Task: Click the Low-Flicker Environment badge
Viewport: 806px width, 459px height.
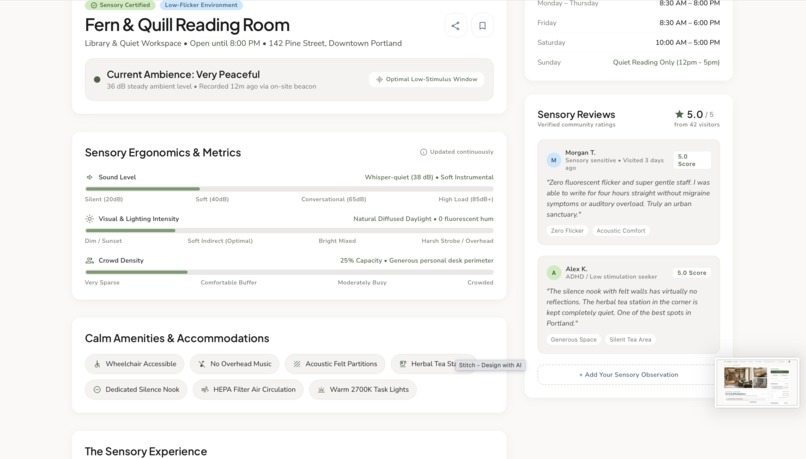Action: (x=201, y=5)
